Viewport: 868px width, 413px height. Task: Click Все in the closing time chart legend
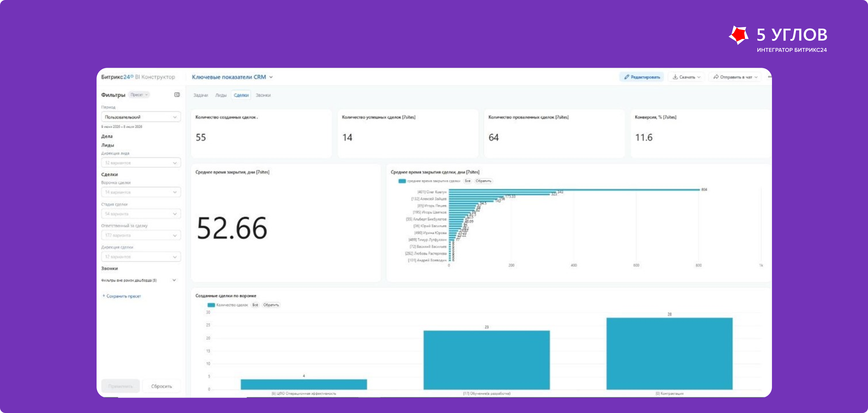(467, 181)
